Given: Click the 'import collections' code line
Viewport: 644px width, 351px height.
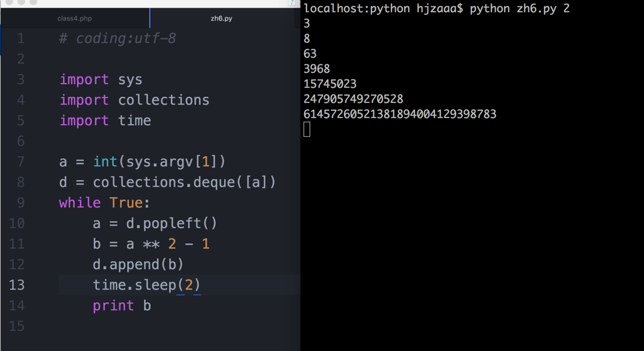Looking at the screenshot, I should point(134,100).
